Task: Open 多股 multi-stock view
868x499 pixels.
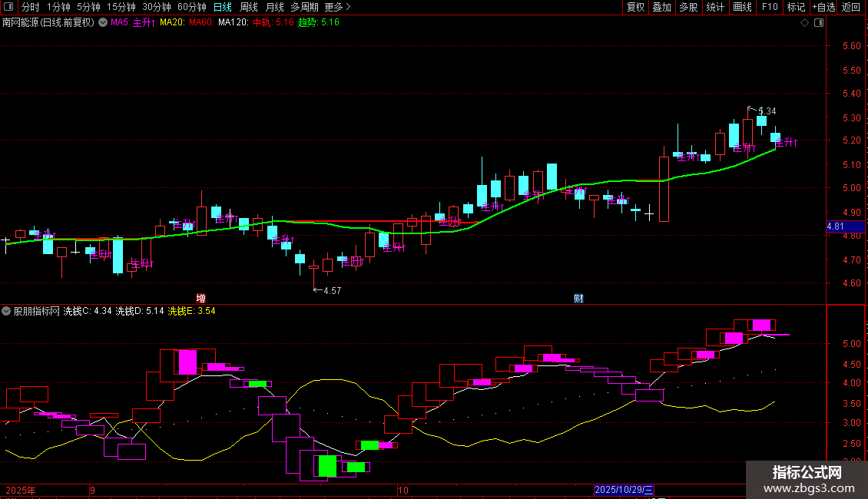Action: [x=688, y=7]
